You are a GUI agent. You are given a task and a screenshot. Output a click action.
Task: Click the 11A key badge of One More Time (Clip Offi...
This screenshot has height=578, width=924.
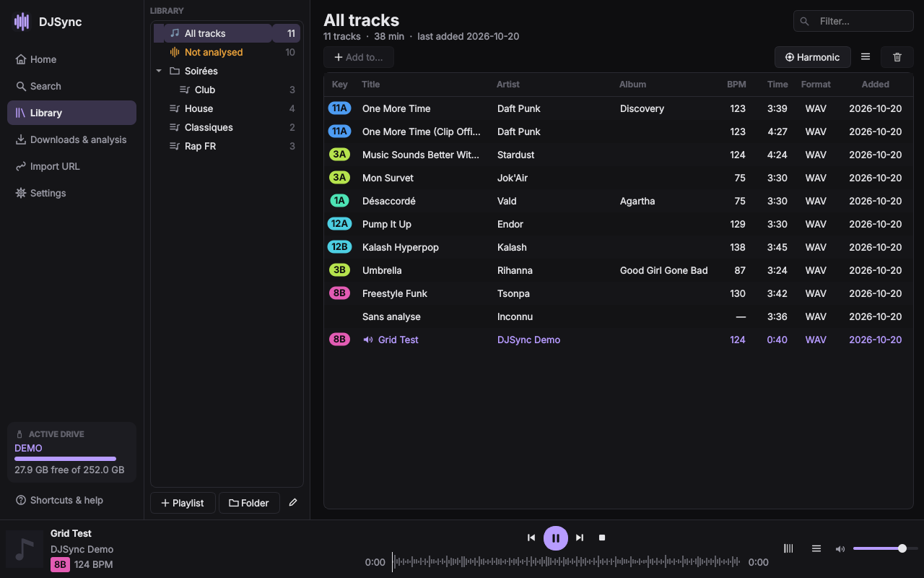tap(339, 131)
